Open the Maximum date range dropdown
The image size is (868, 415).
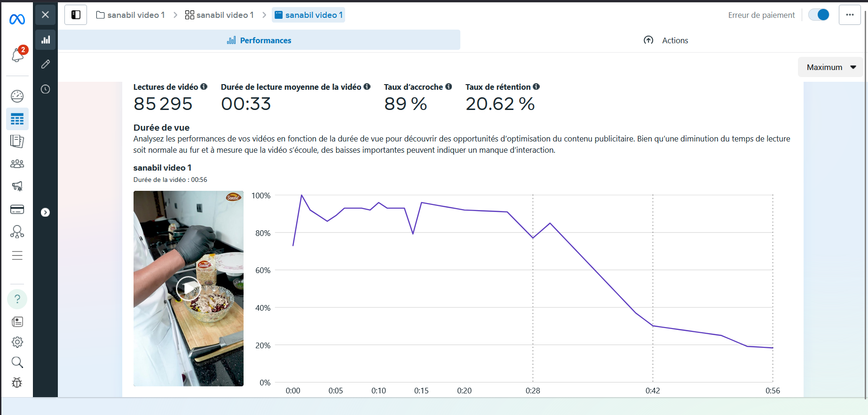click(x=830, y=67)
